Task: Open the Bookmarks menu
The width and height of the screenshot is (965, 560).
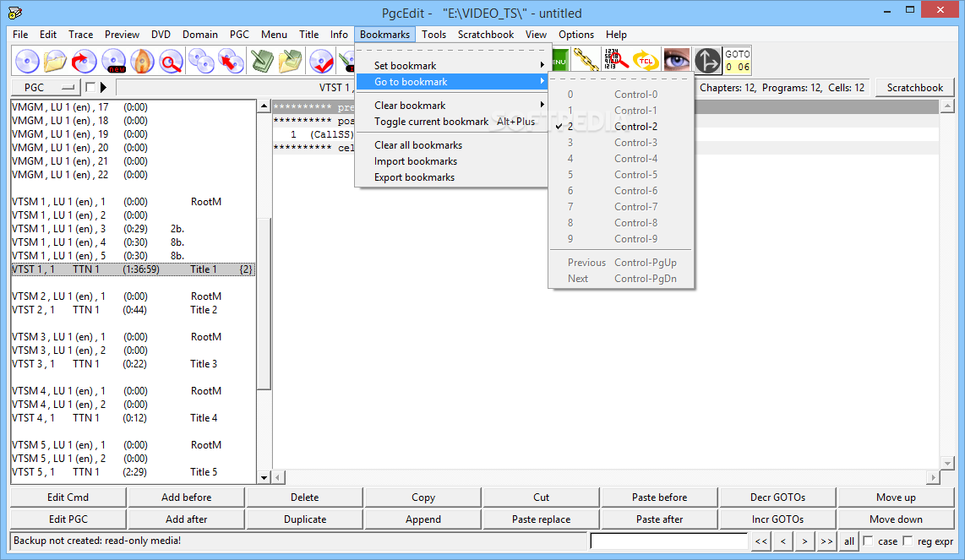Action: (x=384, y=35)
